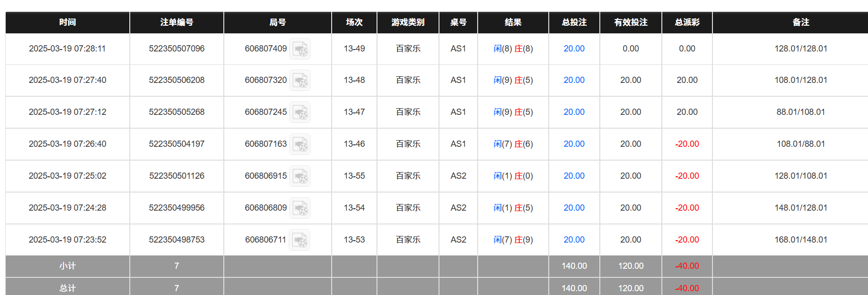Screen dimensions: 868x295
Task: Click the 总派彩 column header
Action: tap(687, 22)
